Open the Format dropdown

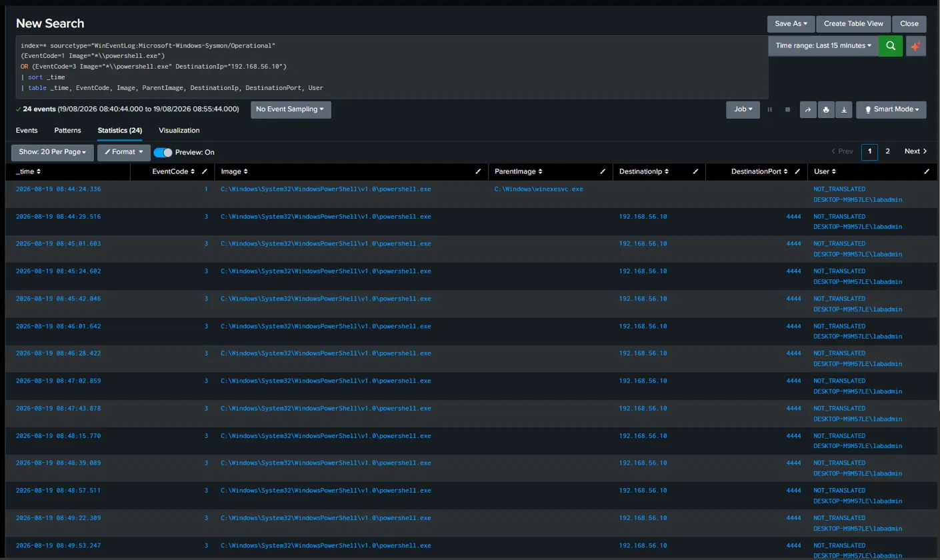(123, 152)
